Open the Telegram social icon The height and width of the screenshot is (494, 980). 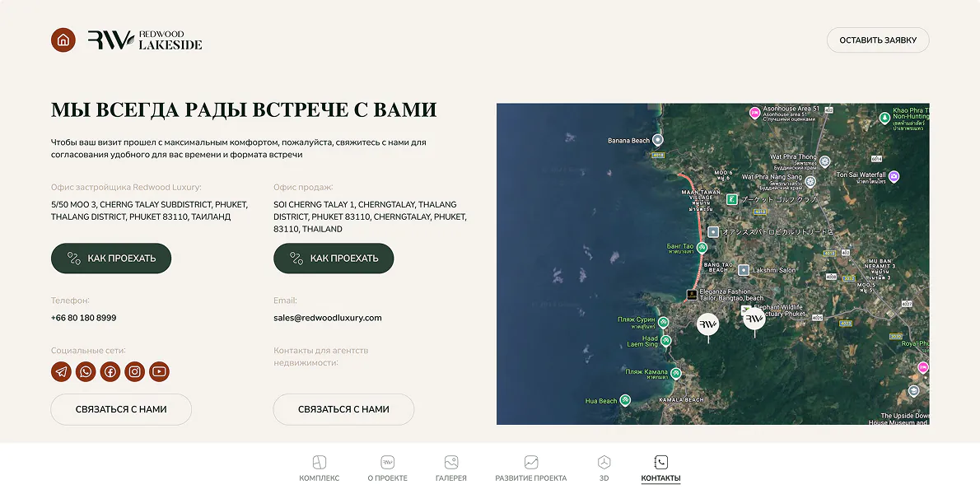61,371
